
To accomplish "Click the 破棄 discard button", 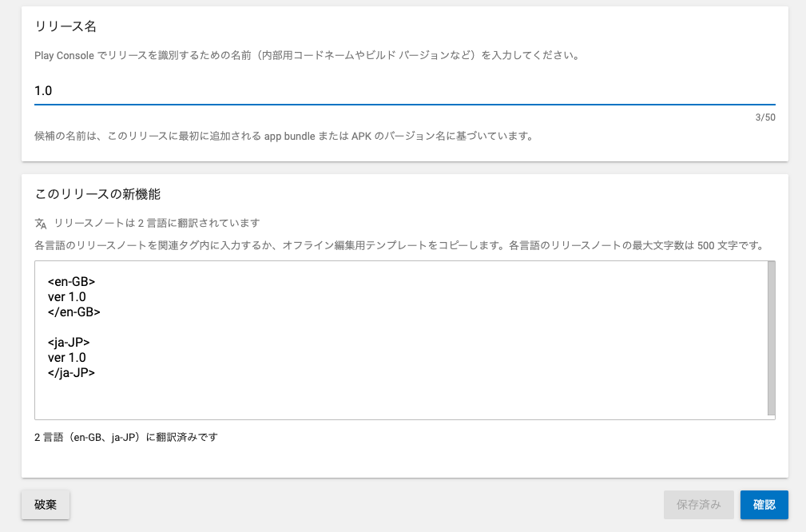I will [46, 505].
